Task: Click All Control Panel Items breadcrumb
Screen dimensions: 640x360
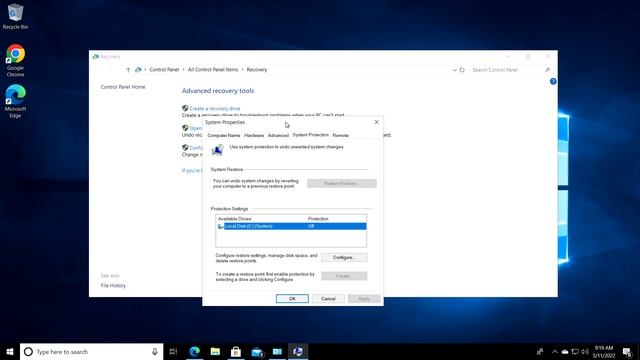Action: 213,70
